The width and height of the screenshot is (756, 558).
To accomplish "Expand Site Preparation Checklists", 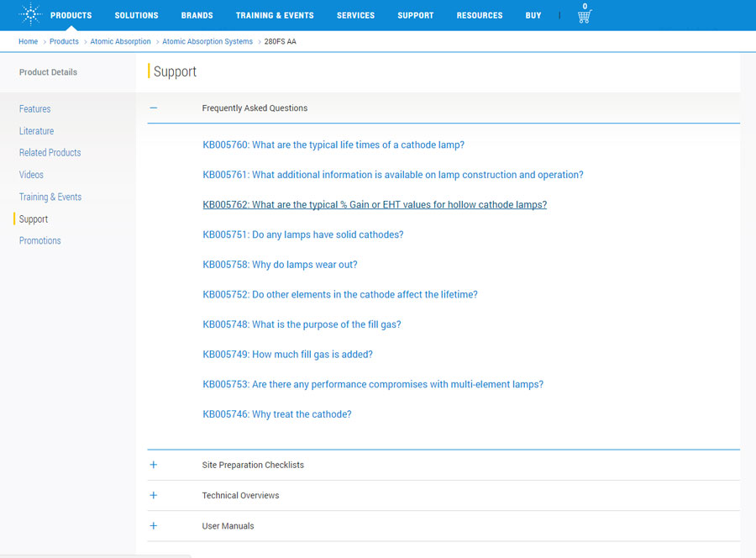I will tap(154, 464).
